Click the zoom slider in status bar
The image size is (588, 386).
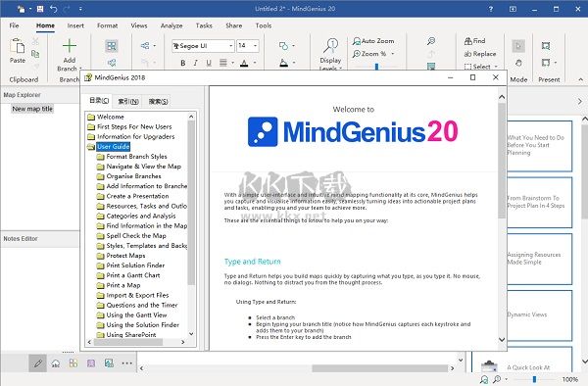[x=534, y=379]
